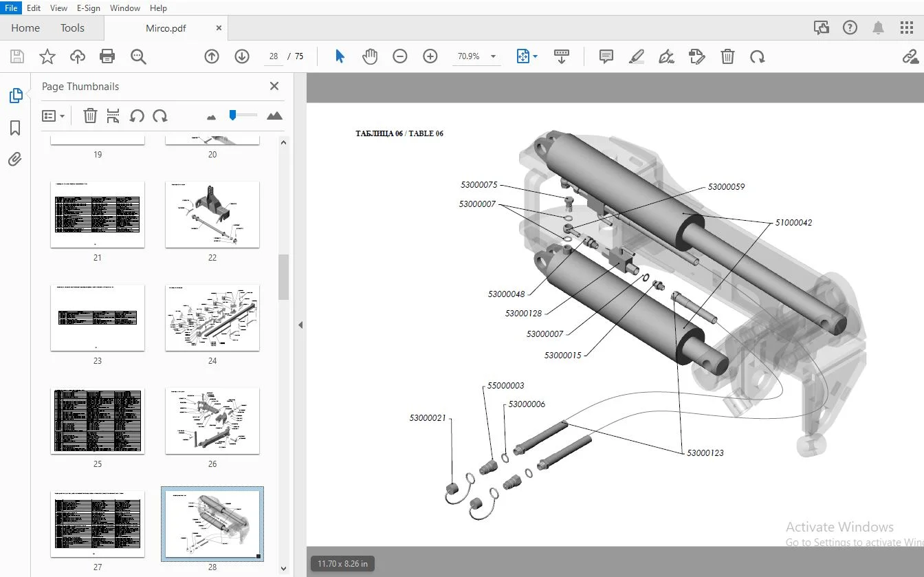This screenshot has height=577, width=924.
Task: Select page 24 thumbnail
Action: tap(212, 318)
